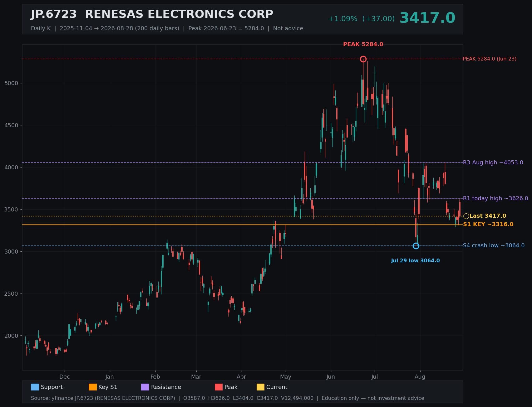
Task: Click the bold 'PEAK 5284.0' annotation above the chart
Action: pos(363,45)
